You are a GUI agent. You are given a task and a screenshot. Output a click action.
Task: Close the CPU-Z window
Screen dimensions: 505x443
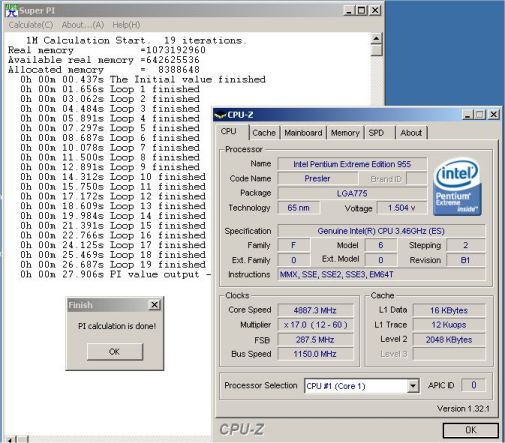pos(493,115)
